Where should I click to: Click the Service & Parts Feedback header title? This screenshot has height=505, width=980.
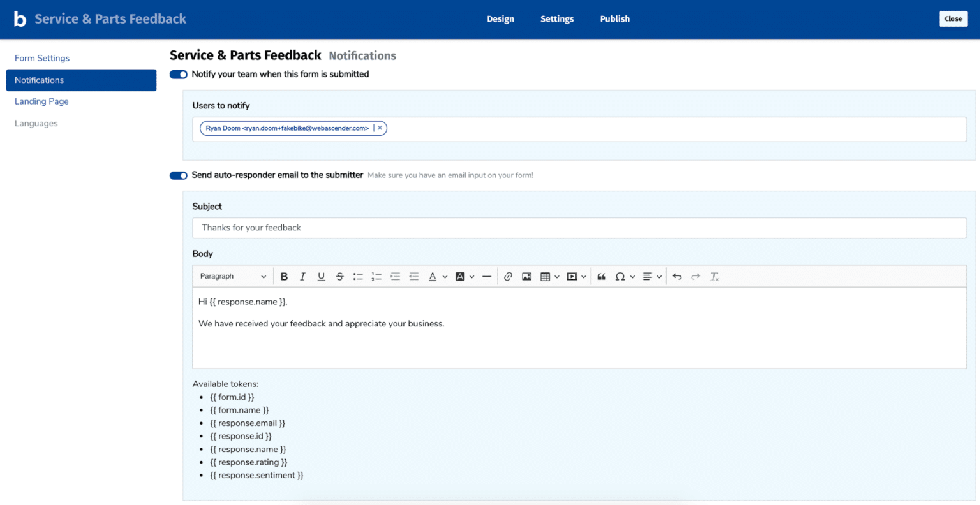tap(110, 19)
